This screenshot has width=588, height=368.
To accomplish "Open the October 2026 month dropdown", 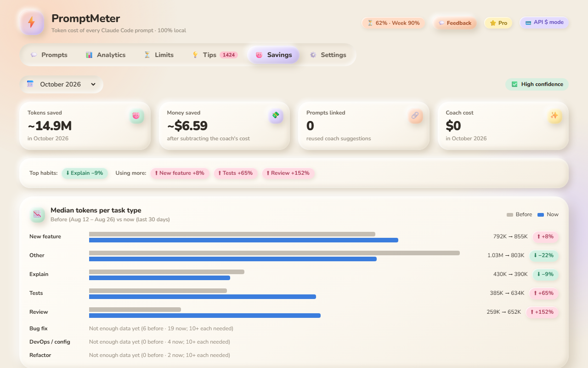I will [61, 84].
